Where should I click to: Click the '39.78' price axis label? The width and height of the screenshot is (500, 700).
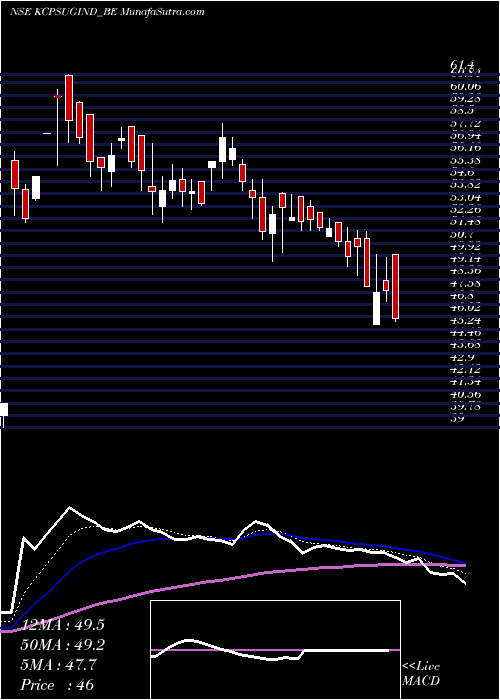click(464, 406)
